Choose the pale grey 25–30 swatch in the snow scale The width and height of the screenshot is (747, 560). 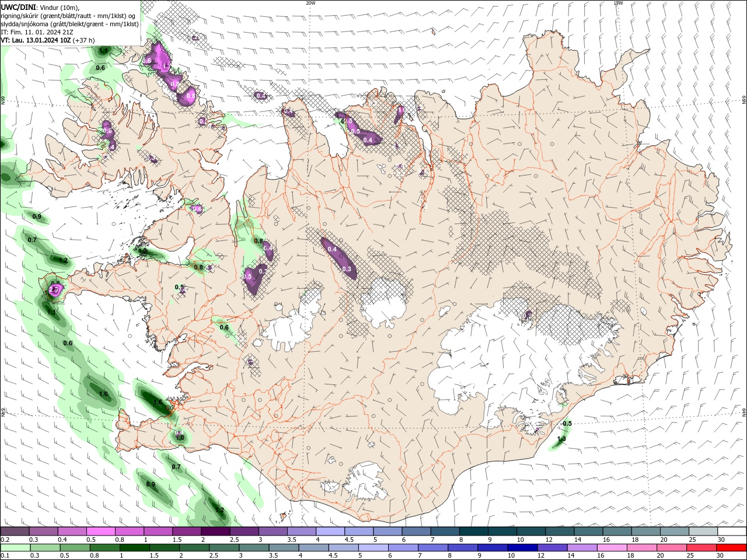(702, 531)
